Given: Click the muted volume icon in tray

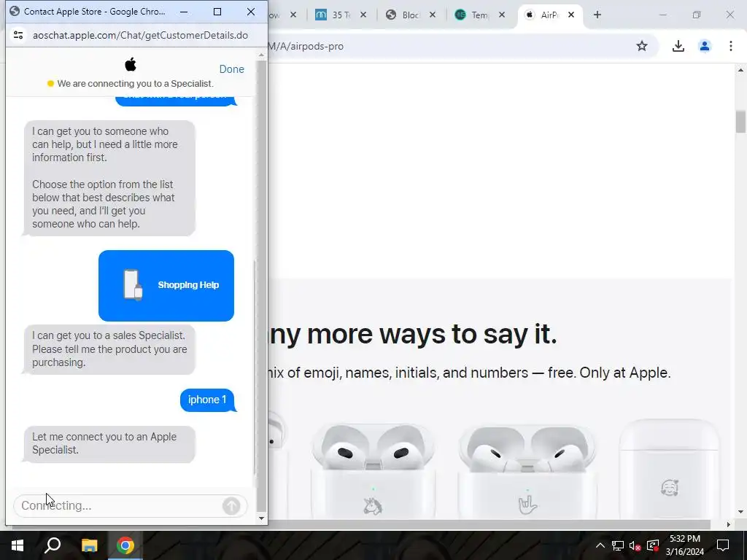Looking at the screenshot, I should [x=635, y=545].
